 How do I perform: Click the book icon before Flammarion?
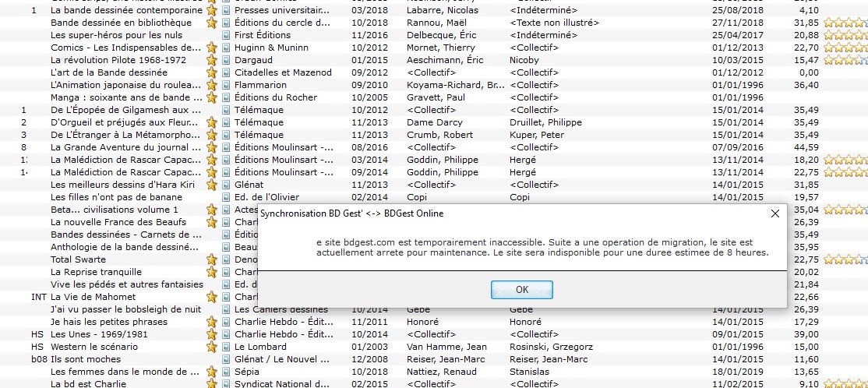point(226,85)
